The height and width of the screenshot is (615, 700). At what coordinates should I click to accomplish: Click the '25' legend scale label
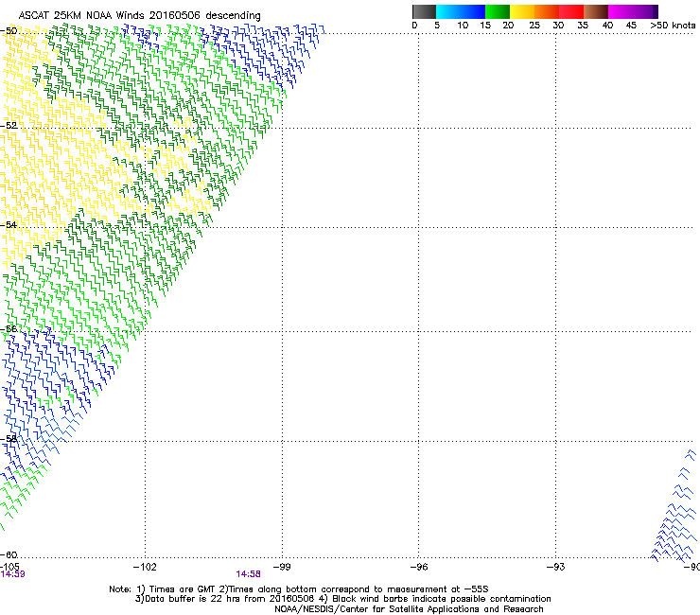534,26
